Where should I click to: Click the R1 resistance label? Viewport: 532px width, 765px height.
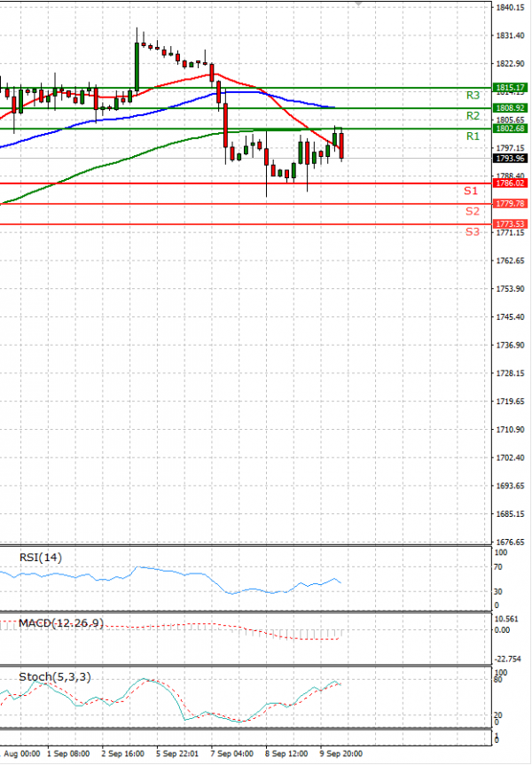coord(473,137)
